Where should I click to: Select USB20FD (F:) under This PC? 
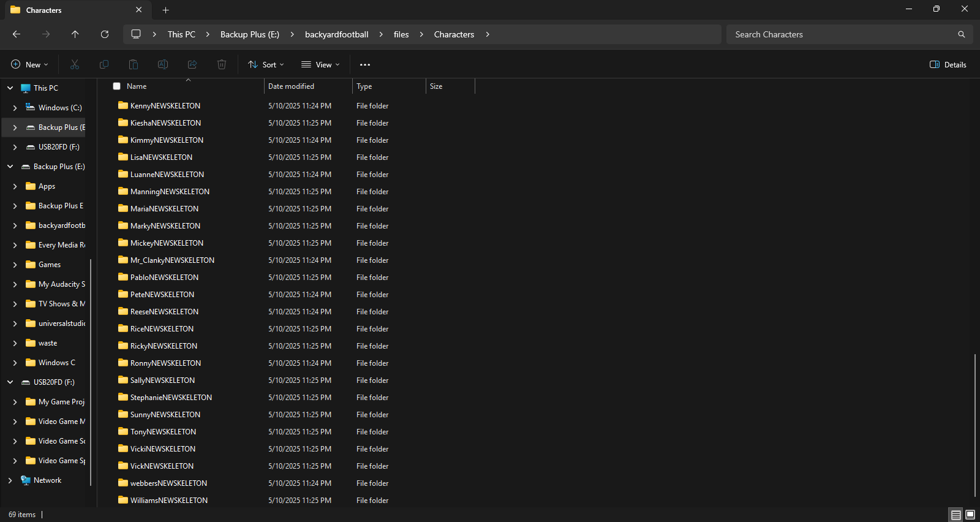tap(59, 147)
